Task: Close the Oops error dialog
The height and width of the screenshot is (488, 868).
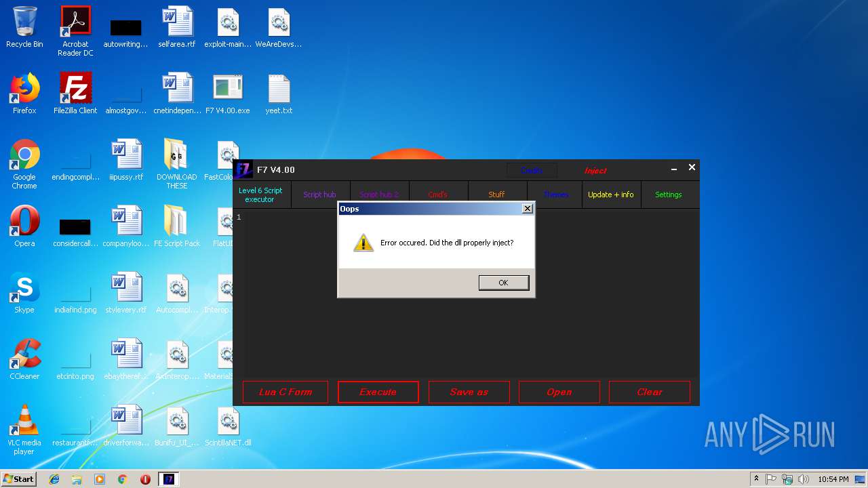Action: tap(527, 209)
